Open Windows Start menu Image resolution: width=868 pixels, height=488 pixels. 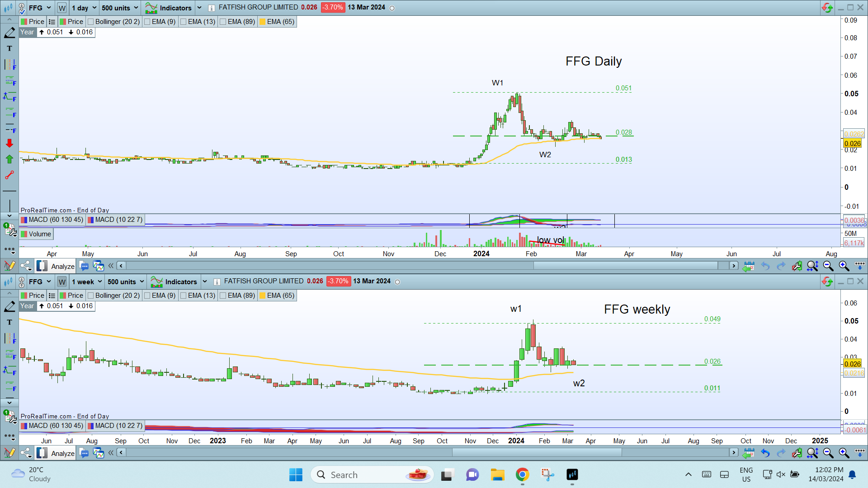coord(296,474)
